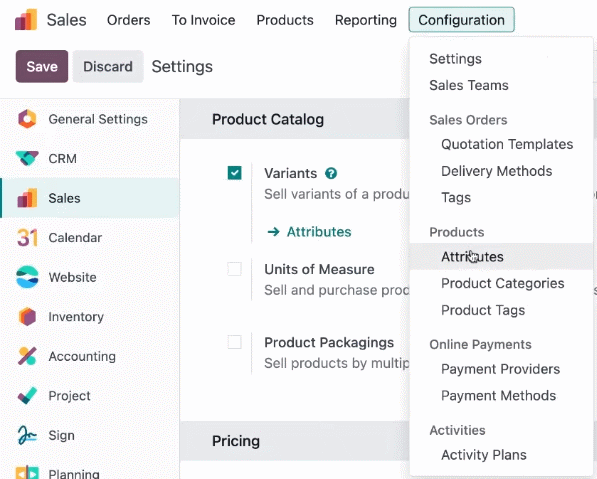Follow the Attributes link under Variants
The width and height of the screenshot is (597, 479).
(319, 232)
